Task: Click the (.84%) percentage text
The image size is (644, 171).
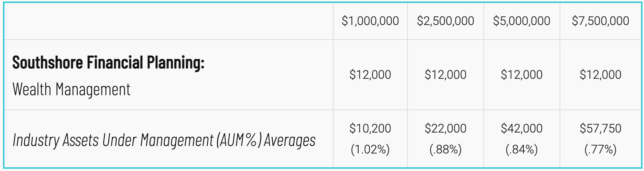Action: click(x=521, y=150)
